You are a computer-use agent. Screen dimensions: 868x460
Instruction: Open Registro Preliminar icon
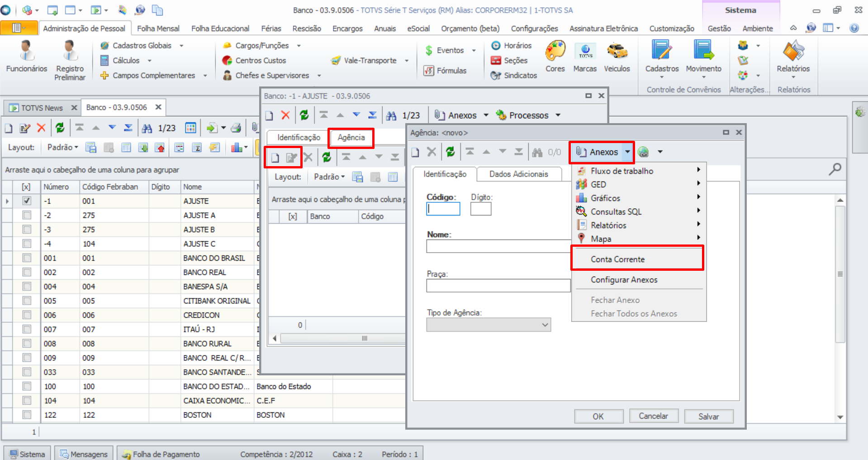tap(70, 60)
